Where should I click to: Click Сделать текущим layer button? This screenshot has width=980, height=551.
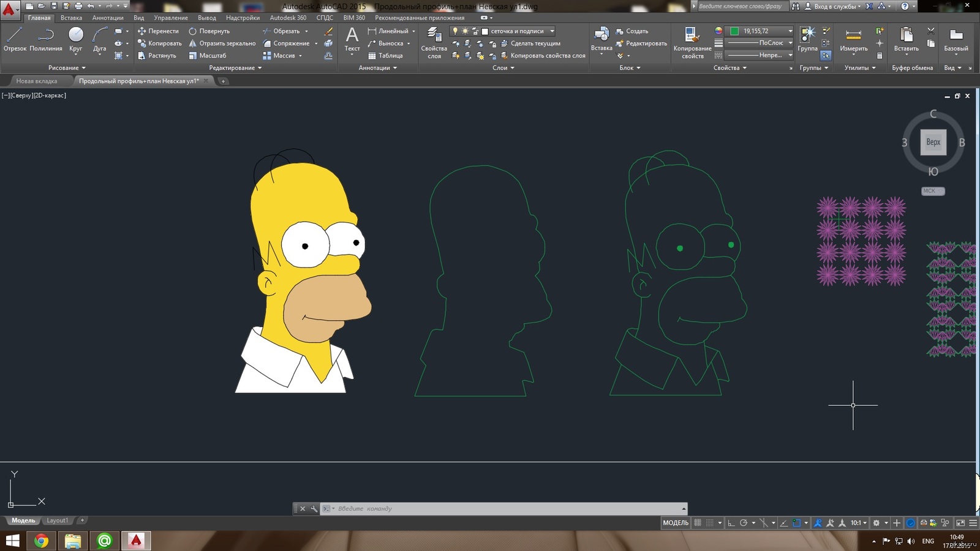(530, 43)
